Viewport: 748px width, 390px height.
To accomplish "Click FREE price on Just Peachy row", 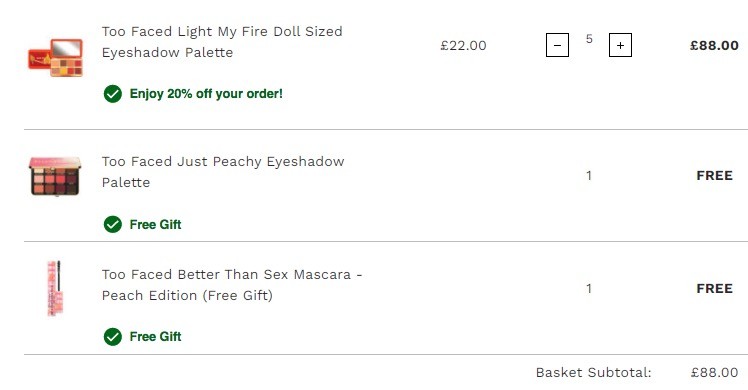I will click(x=715, y=176).
